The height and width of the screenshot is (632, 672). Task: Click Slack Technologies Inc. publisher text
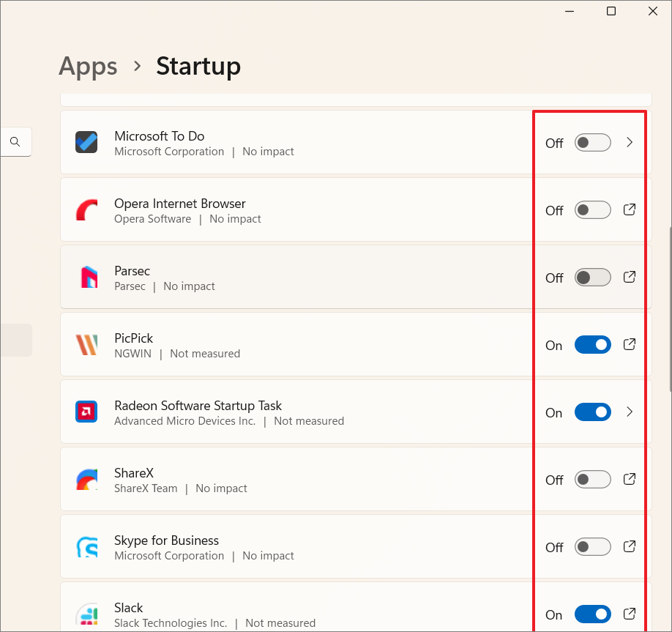point(171,623)
